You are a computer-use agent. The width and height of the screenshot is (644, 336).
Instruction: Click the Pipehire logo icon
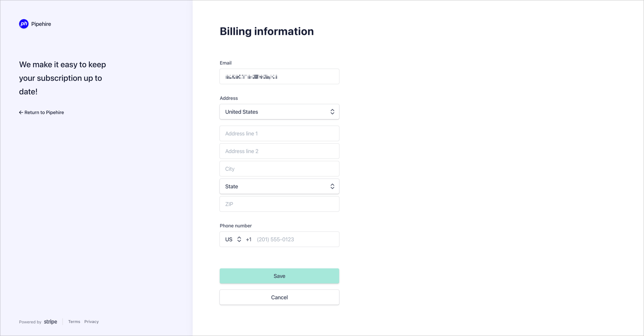pyautogui.click(x=23, y=24)
